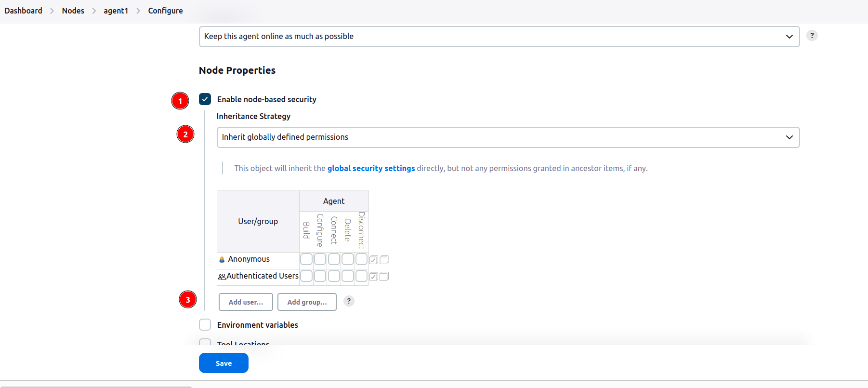Click the Add group... button
Screen dimensions: 868x388
[x=307, y=302]
